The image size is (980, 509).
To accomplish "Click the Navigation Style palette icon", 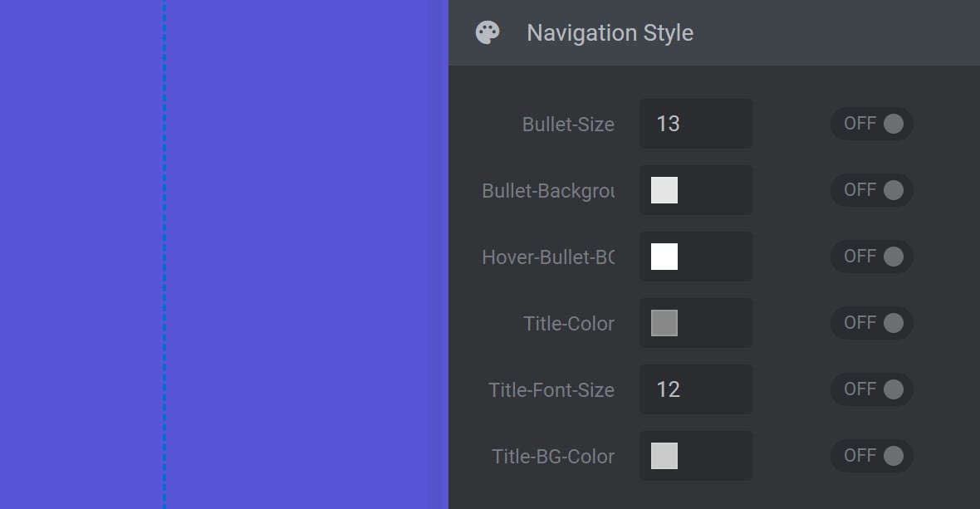I will tap(488, 32).
